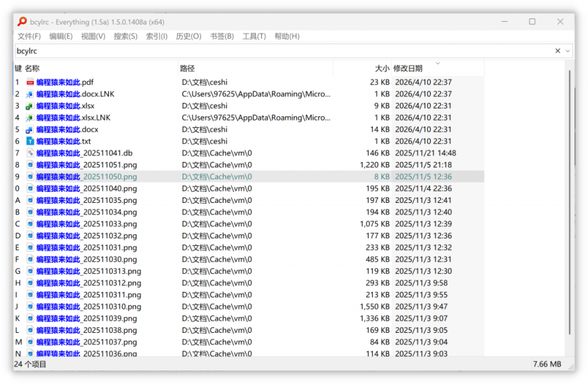Click the shortcut icon of 编程猿来如此.docx.LNK
The height and width of the screenshot is (384, 588).
[x=30, y=94]
